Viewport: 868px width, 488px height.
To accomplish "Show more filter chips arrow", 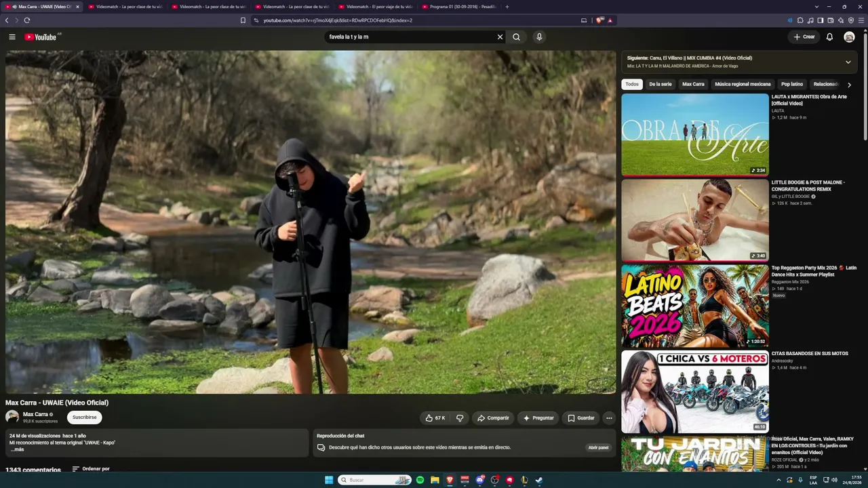I will point(849,85).
